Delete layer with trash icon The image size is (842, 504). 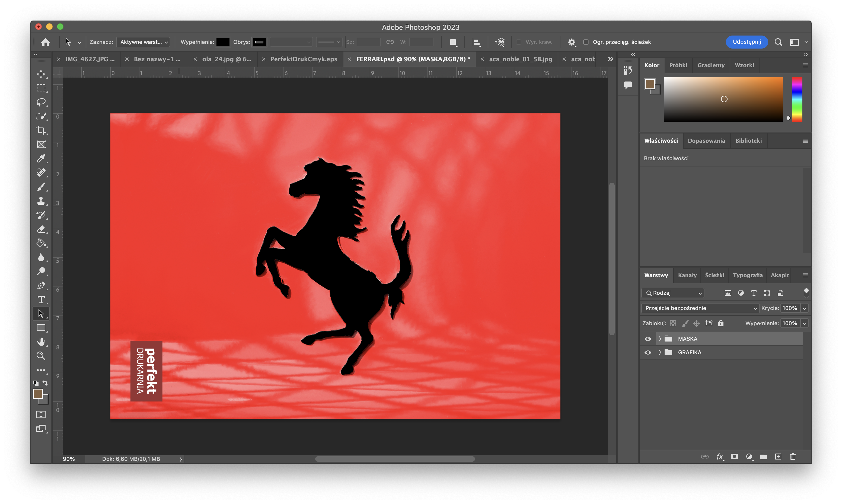tap(793, 457)
